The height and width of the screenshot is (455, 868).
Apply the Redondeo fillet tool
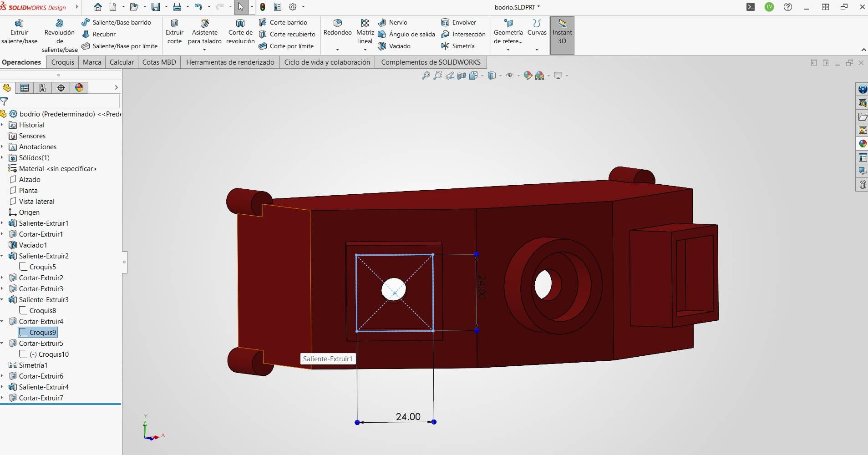point(337,27)
